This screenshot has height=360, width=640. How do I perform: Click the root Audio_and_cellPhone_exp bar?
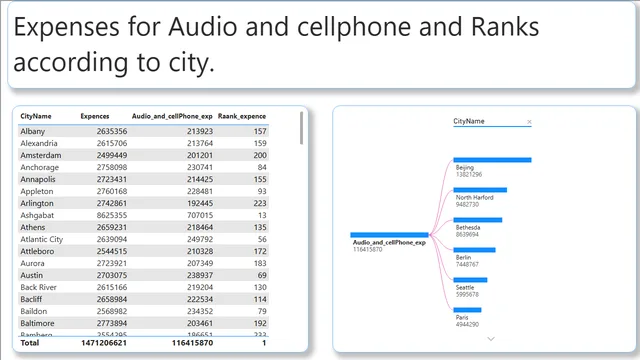(x=389, y=235)
